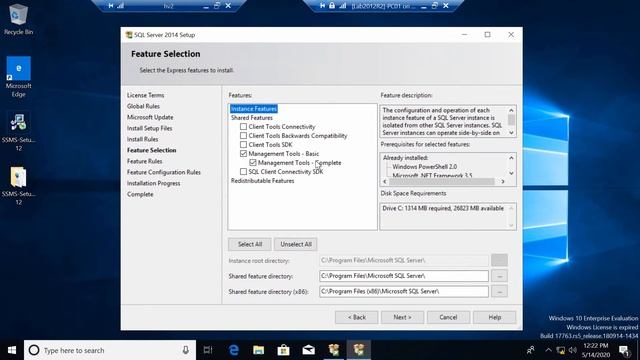The width and height of the screenshot is (640, 360).
Task: Open Mail app from the taskbar
Action: click(x=309, y=350)
